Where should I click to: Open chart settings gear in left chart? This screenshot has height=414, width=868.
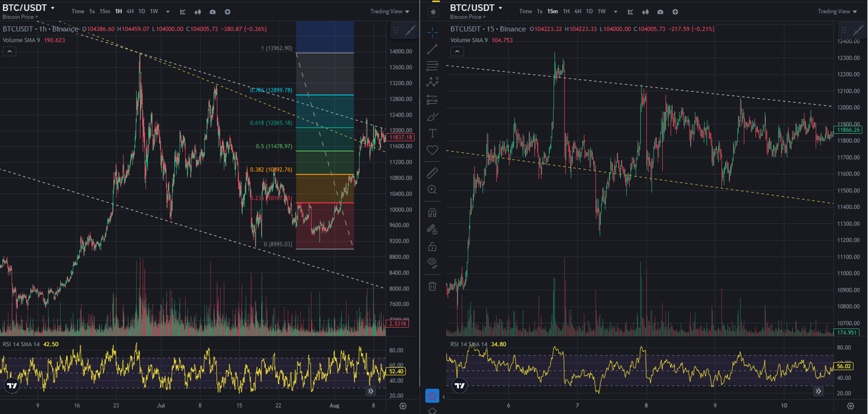point(403,406)
